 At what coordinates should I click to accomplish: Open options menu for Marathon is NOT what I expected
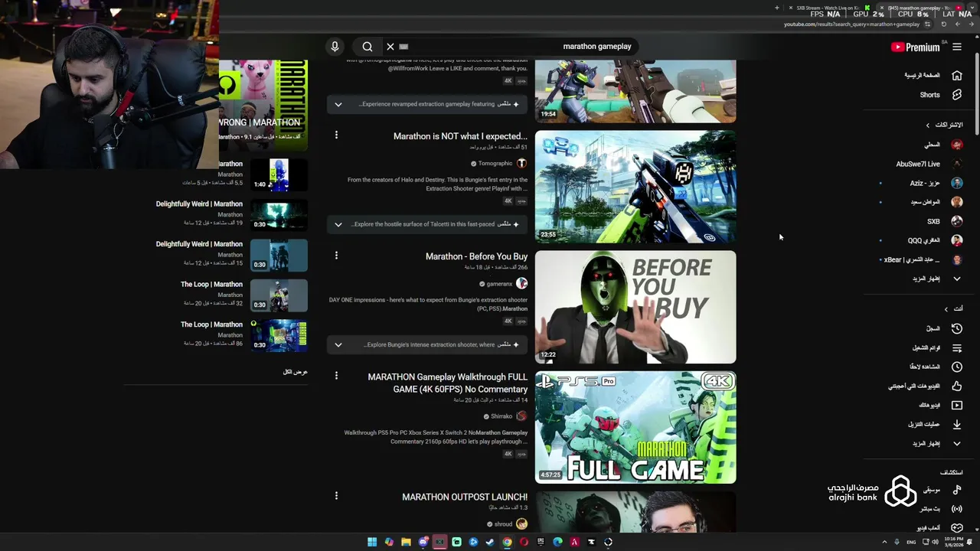coord(336,135)
